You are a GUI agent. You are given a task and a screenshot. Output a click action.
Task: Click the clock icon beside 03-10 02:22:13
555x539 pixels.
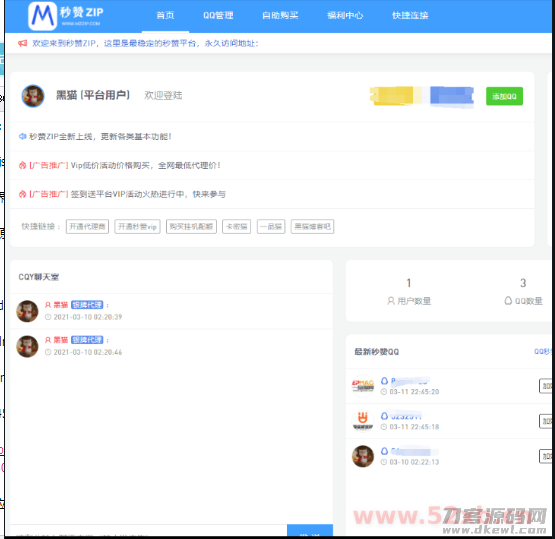point(384,462)
